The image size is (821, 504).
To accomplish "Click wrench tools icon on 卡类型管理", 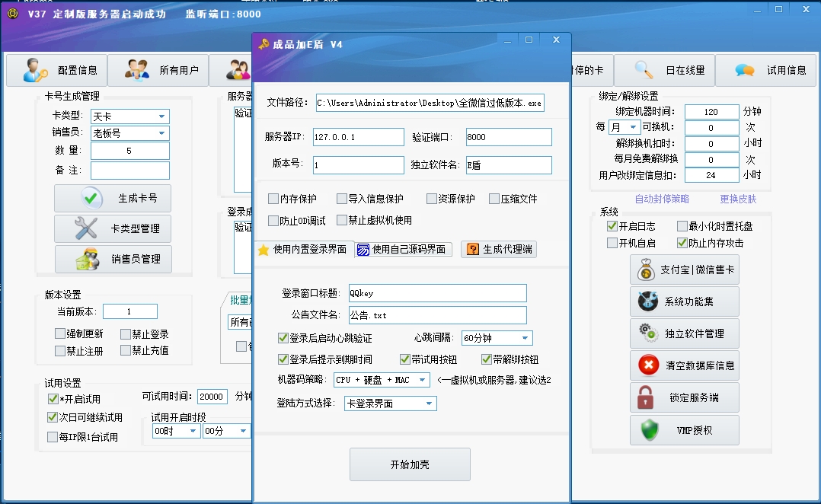I will pos(86,228).
